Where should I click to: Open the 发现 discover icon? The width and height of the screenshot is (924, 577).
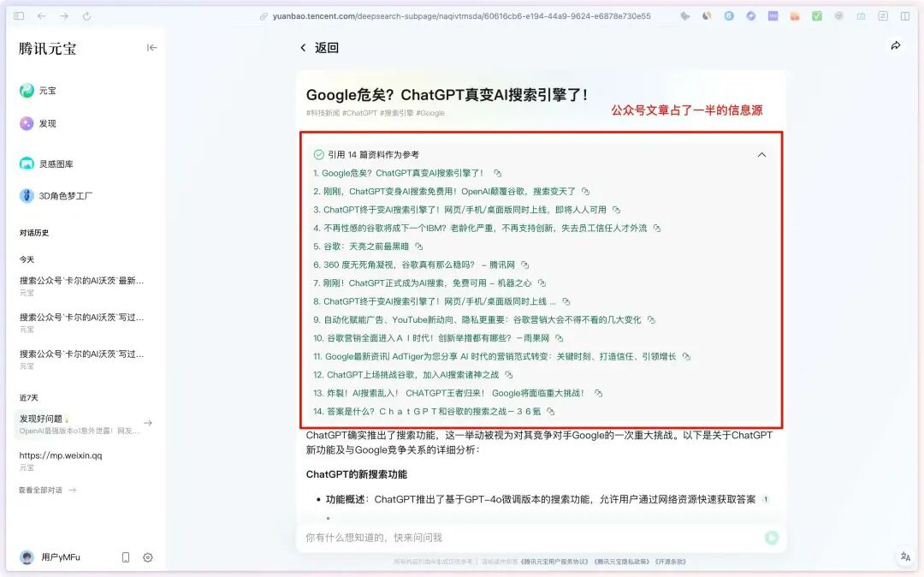point(27,123)
